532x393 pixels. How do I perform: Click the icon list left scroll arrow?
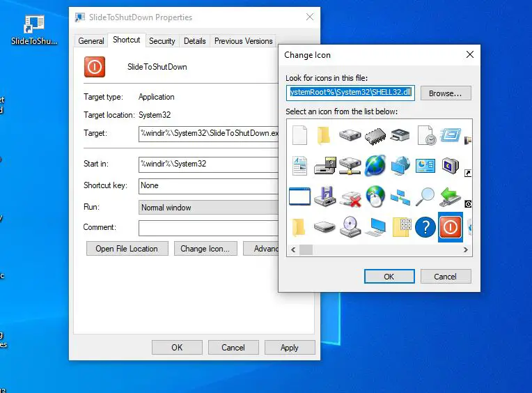293,249
